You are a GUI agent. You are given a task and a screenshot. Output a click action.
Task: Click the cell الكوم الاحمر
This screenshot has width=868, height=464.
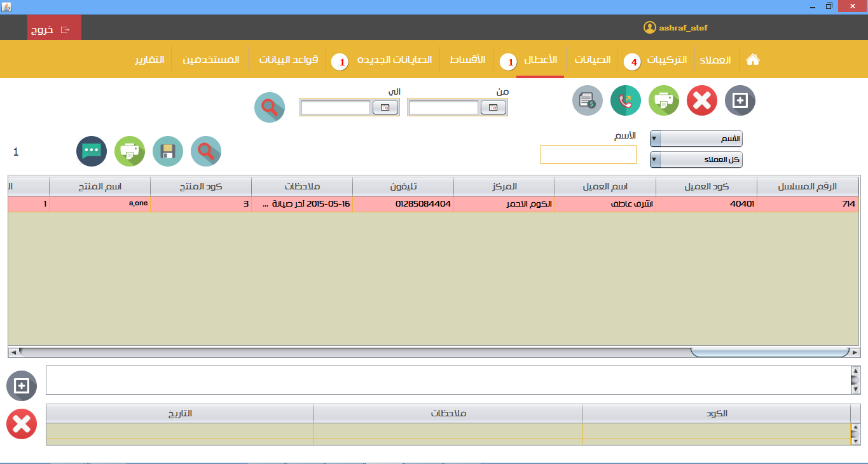[x=504, y=204]
